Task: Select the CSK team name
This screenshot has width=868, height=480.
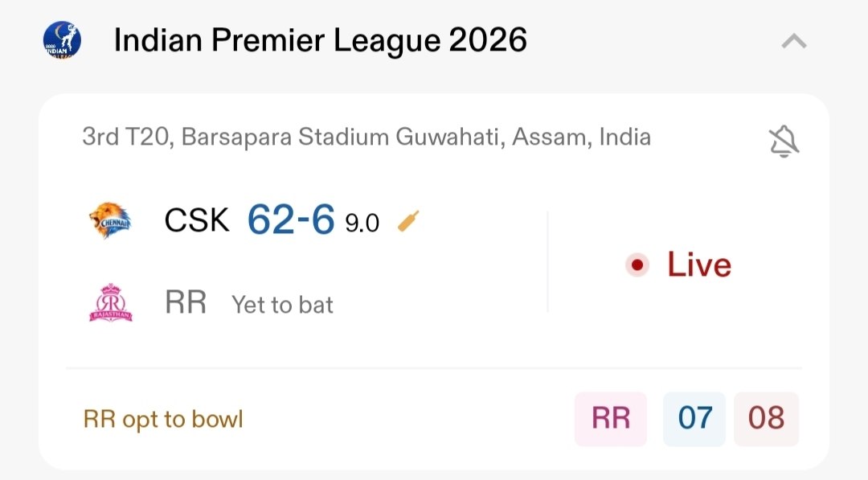Action: (x=197, y=219)
